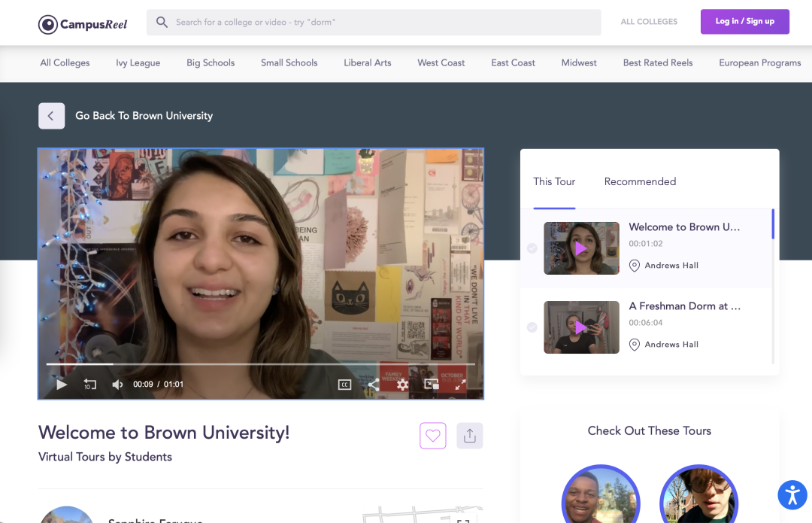Toggle closed captions on the video

coord(344,385)
